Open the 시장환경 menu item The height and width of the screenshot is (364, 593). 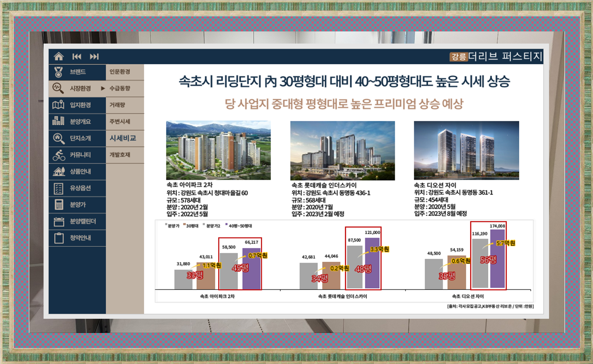coord(77,88)
